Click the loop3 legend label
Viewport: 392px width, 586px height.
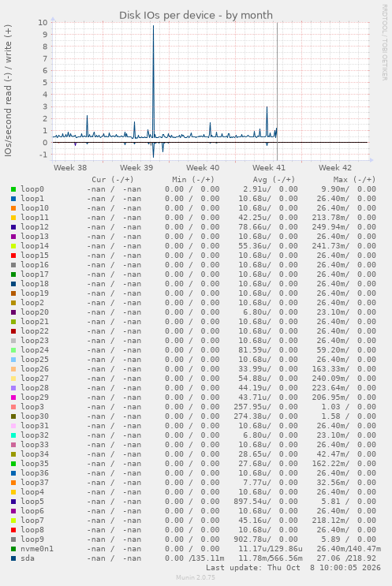[x=32, y=407]
